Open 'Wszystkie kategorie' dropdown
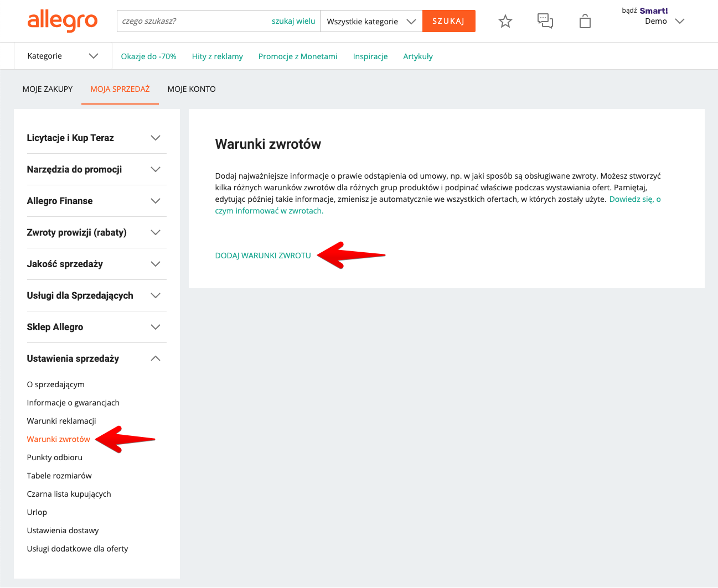Screen dimensions: 718x588 [x=371, y=21]
